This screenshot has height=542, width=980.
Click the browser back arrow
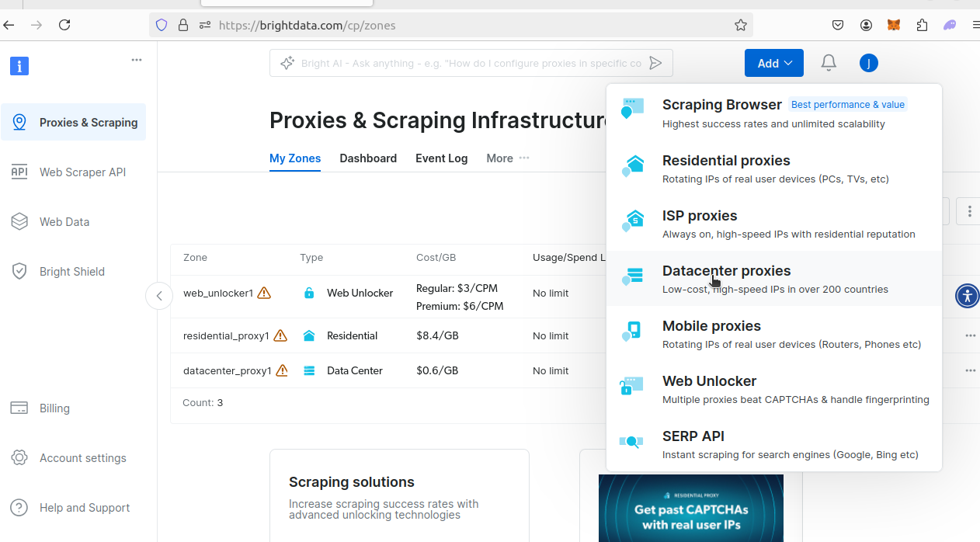click(x=9, y=25)
